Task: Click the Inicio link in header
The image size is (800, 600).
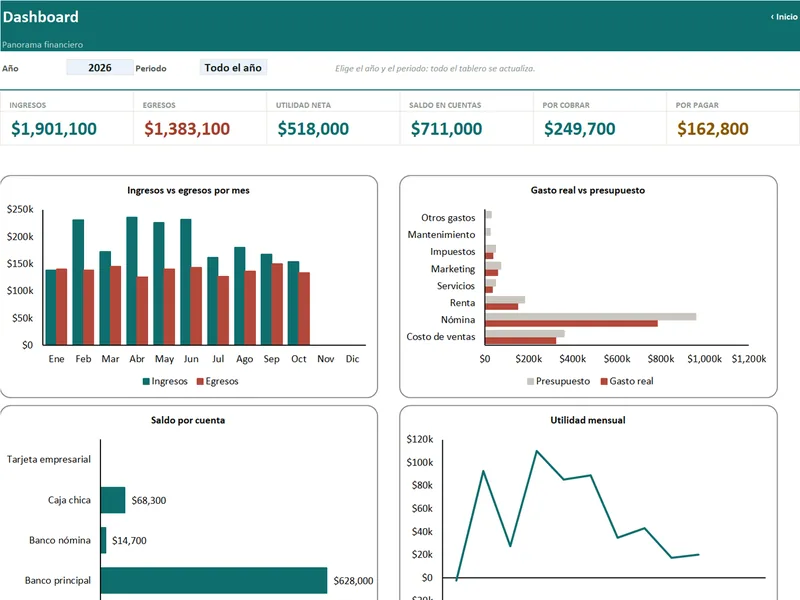Action: 784,17
